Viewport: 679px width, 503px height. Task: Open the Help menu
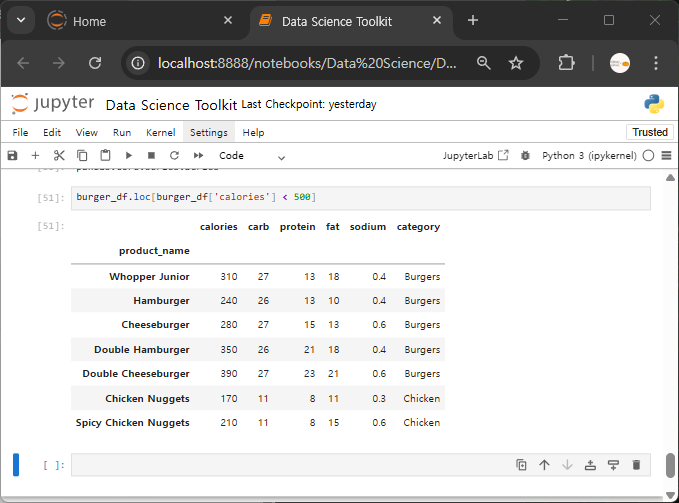(253, 132)
